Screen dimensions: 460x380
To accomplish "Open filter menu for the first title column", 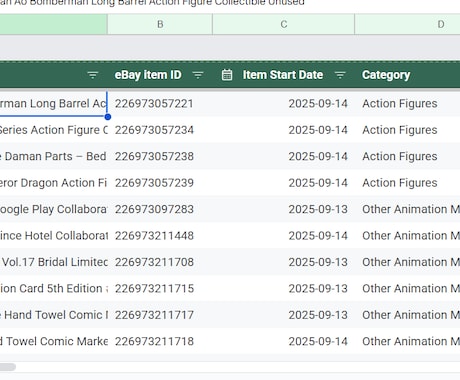I will [93, 75].
